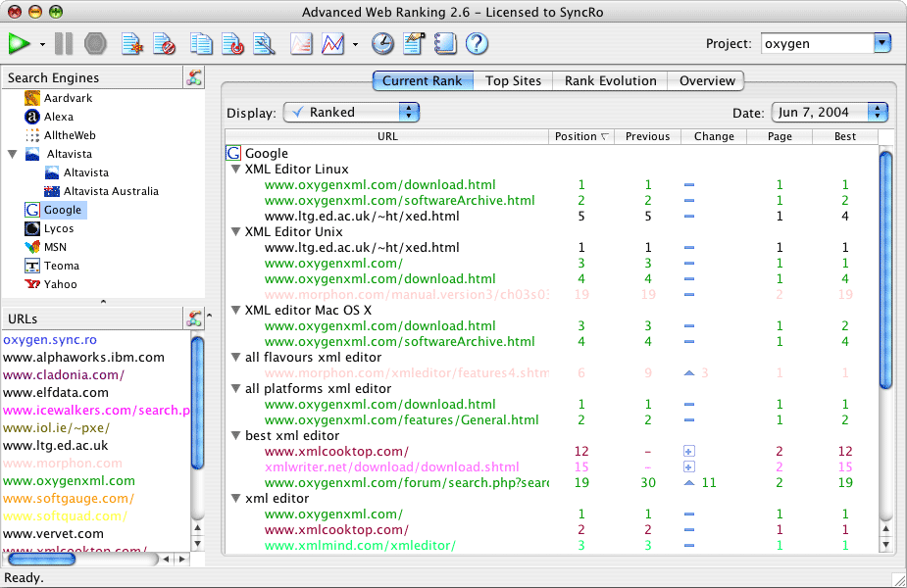Click the plus change icon for xmlwriter.net row

point(689,467)
